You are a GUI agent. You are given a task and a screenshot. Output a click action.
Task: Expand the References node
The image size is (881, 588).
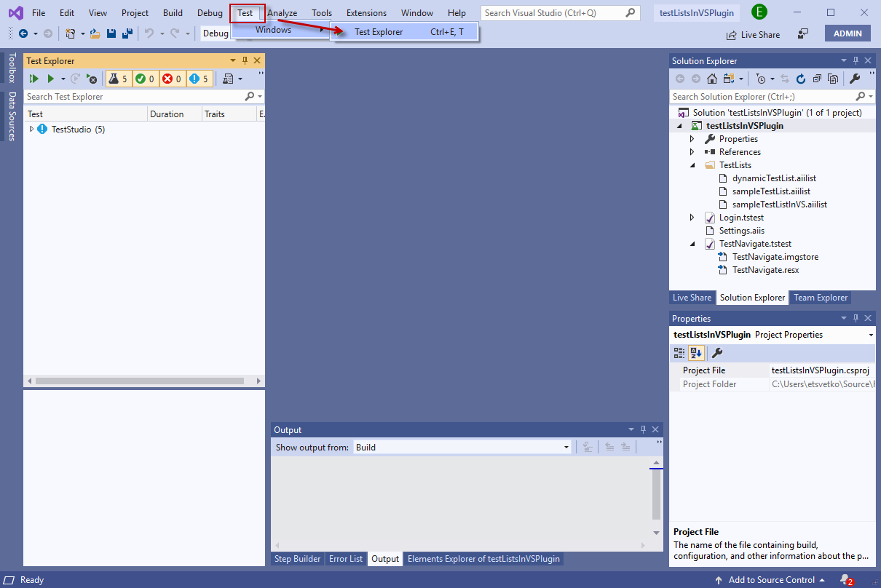coord(692,152)
